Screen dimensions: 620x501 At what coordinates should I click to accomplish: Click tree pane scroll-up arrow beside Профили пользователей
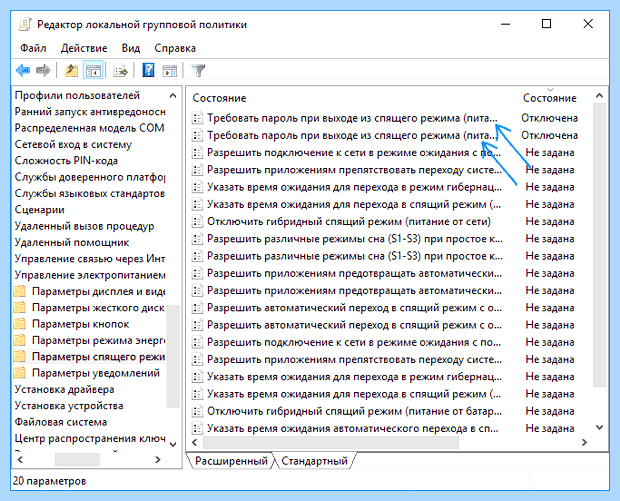point(173,96)
